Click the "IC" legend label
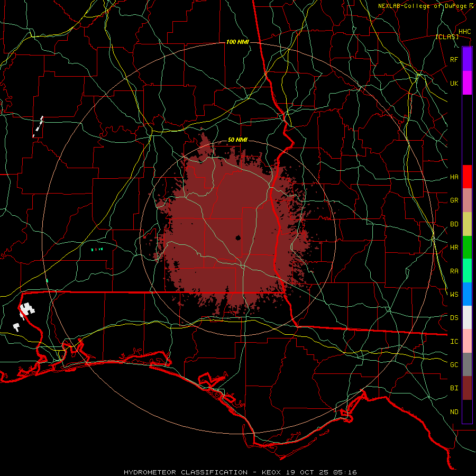Screen dimensions: 476x476 point(454,342)
